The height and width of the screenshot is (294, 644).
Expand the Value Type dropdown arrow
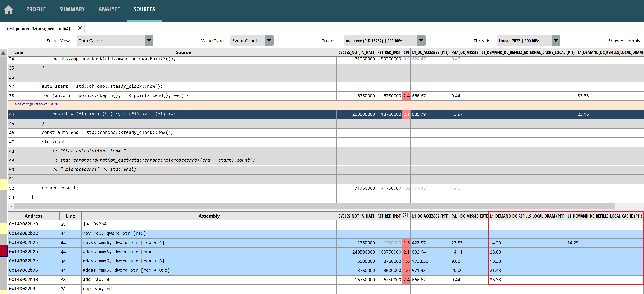click(x=269, y=40)
